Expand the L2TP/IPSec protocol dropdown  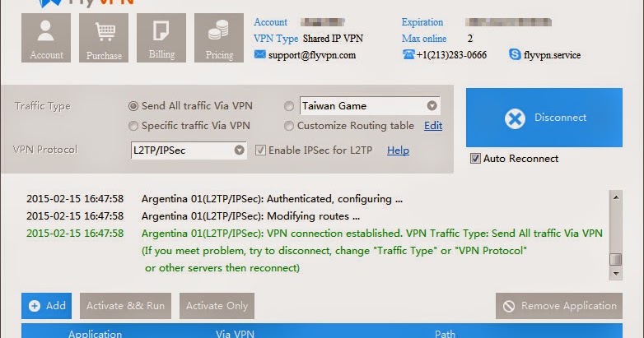(x=240, y=150)
